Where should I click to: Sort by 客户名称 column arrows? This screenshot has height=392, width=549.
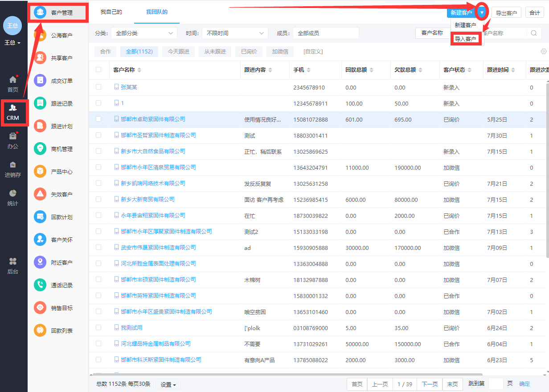[x=139, y=70]
